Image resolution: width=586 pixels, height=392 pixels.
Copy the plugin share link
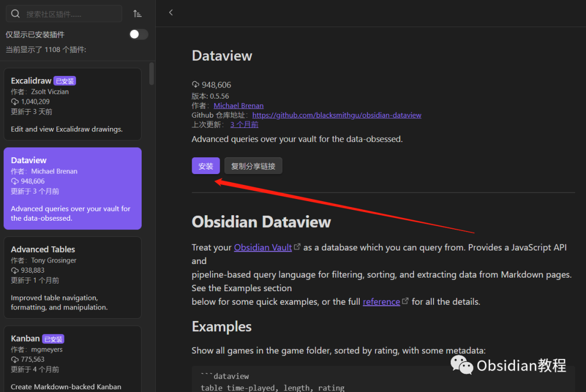253,166
